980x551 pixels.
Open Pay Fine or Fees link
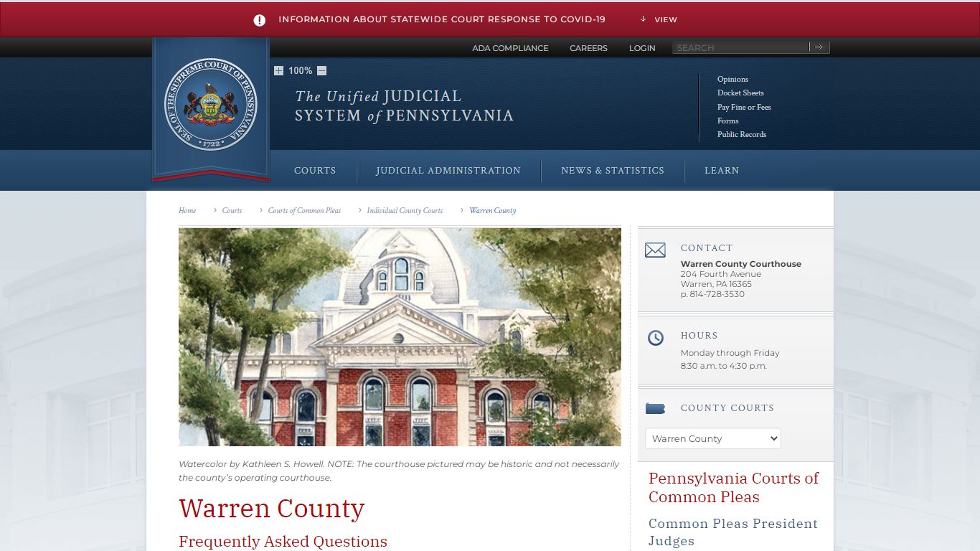pyautogui.click(x=744, y=107)
